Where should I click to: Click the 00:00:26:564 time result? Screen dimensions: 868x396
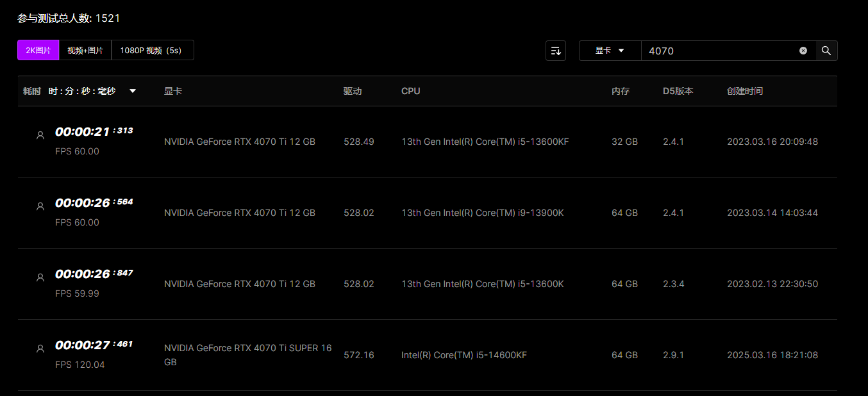(94, 202)
